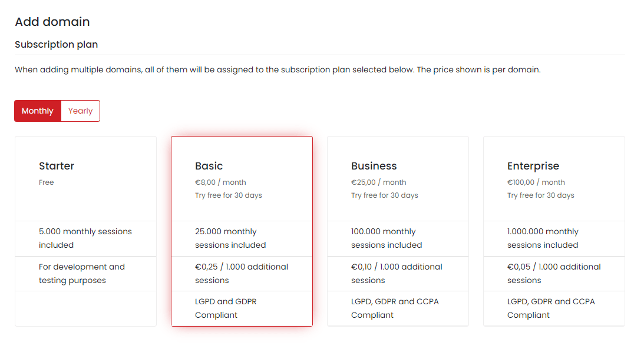Click the Starter 'Free' price label
This screenshot has height=349, width=644.
tap(47, 182)
